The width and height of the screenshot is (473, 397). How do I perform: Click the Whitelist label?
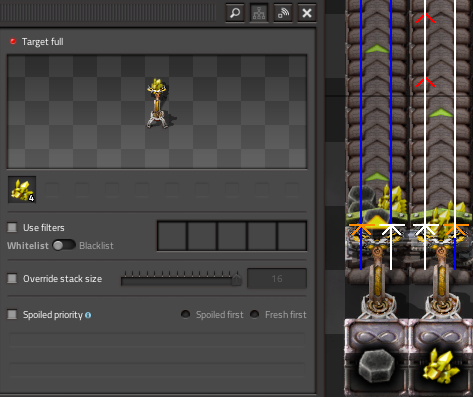point(28,246)
